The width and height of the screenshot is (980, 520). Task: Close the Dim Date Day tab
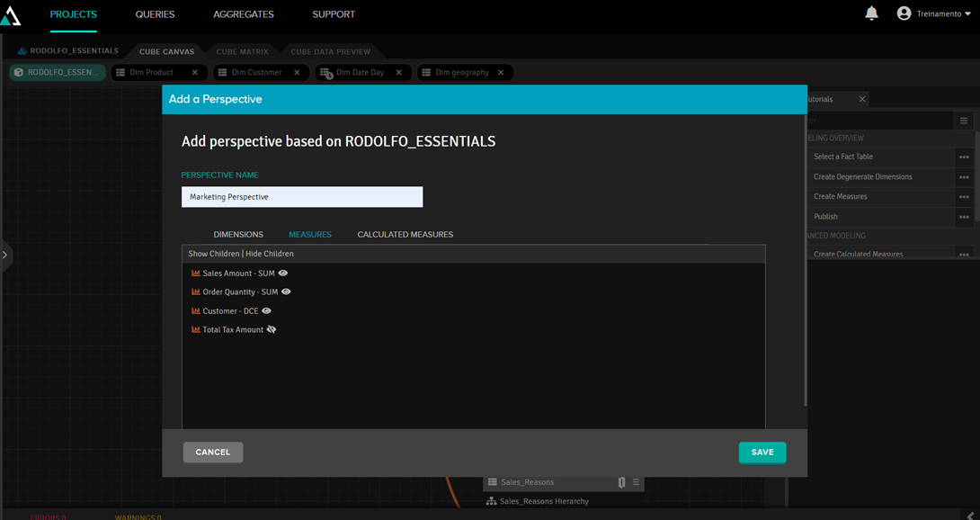point(399,73)
